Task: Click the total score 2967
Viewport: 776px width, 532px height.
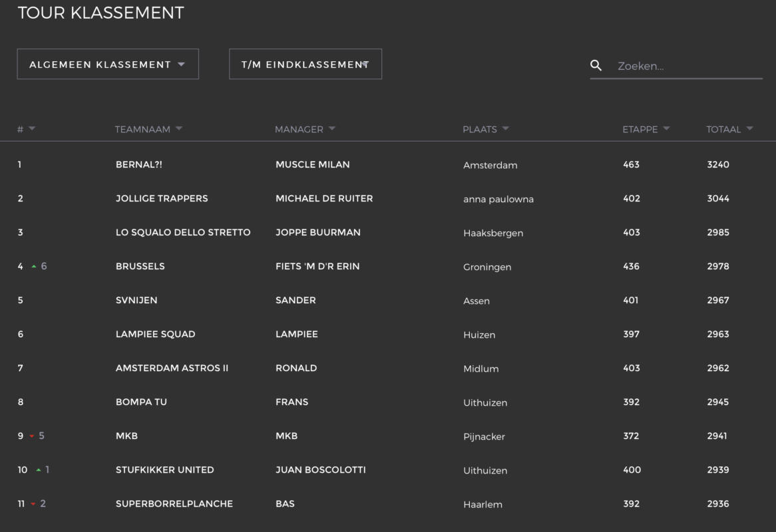Action: (718, 300)
